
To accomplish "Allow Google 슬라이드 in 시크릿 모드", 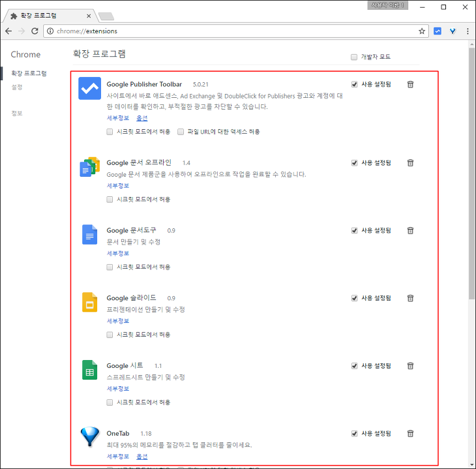I will click(x=110, y=335).
